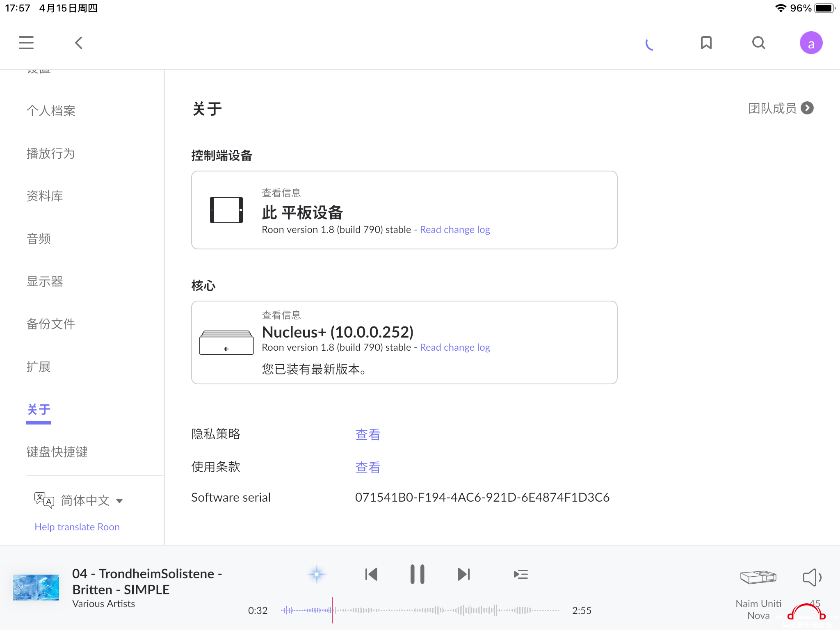Screen dimensions: 840x630
Task: Tap the Wi-Fi status indicator
Action: click(x=781, y=8)
